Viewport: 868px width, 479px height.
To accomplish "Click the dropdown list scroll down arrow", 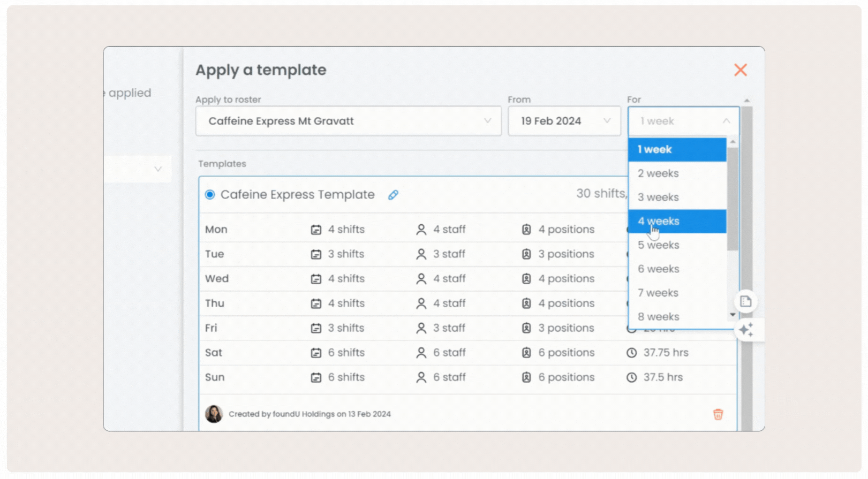I will click(x=733, y=315).
